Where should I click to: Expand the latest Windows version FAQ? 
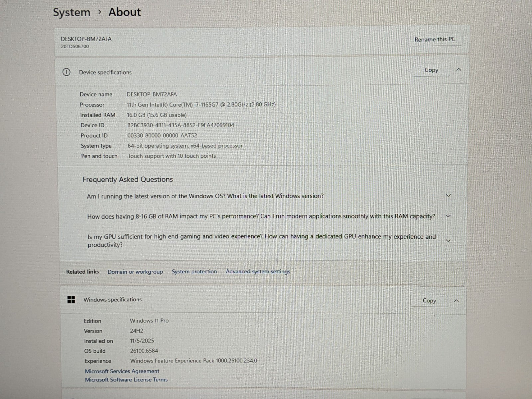[448, 196]
